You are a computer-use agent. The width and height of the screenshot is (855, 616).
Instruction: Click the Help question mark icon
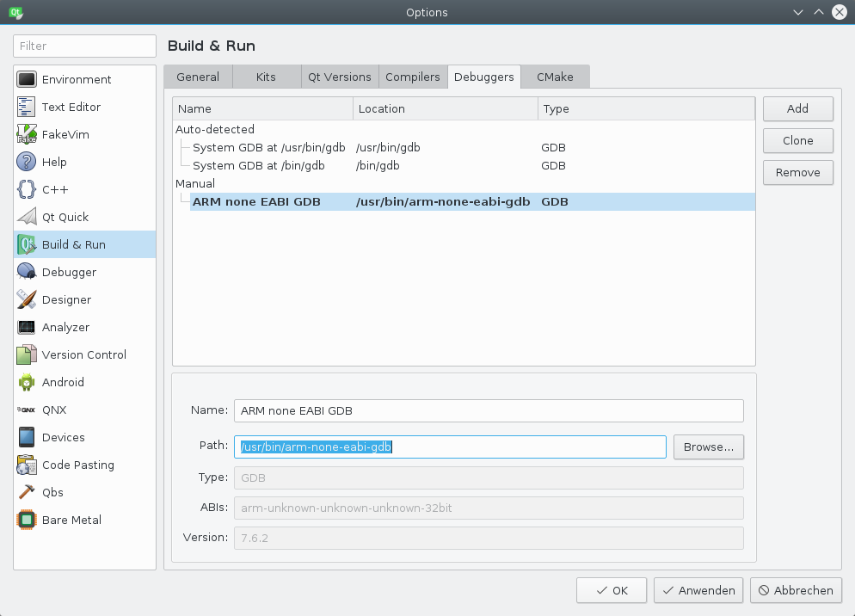click(x=26, y=162)
